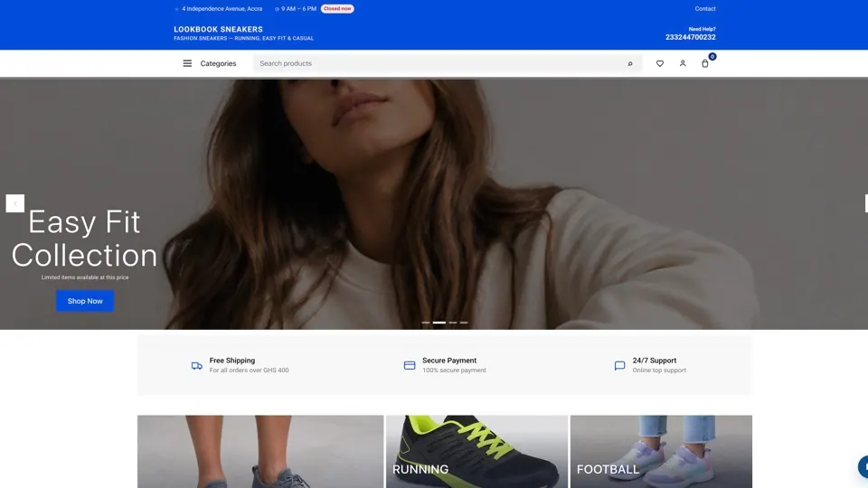Image resolution: width=868 pixels, height=488 pixels.
Task: Click the wishlist heart icon
Action: coord(660,63)
